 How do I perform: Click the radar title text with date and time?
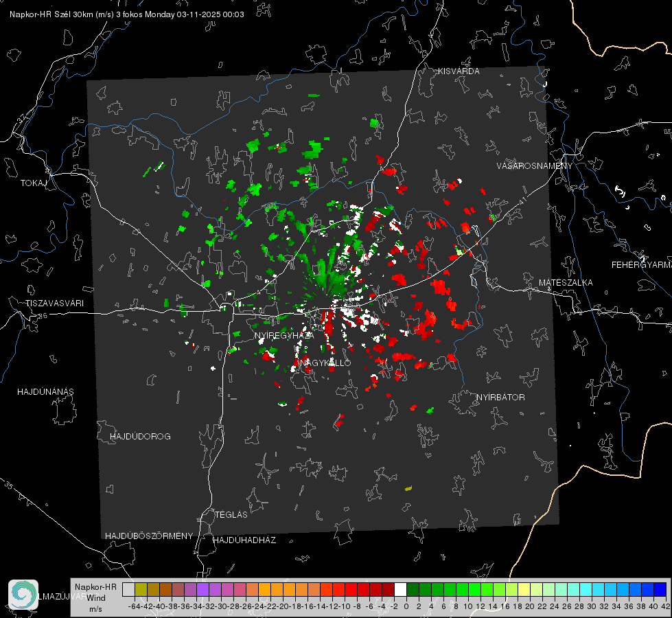click(127, 14)
